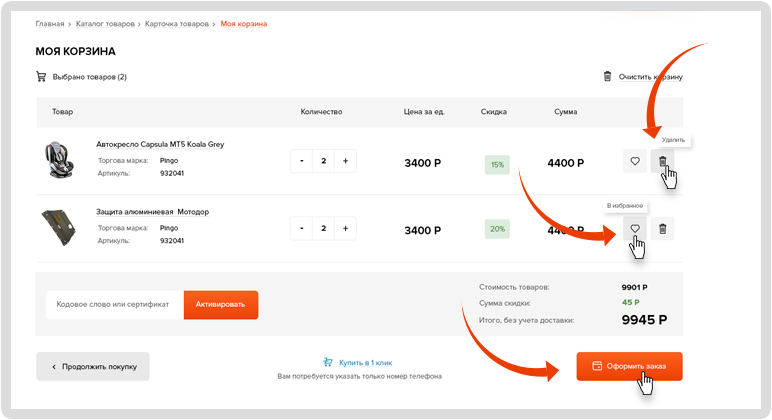Increase quantity of Capsula MT5 car seat
Screen dimensions: 772x420
point(346,161)
